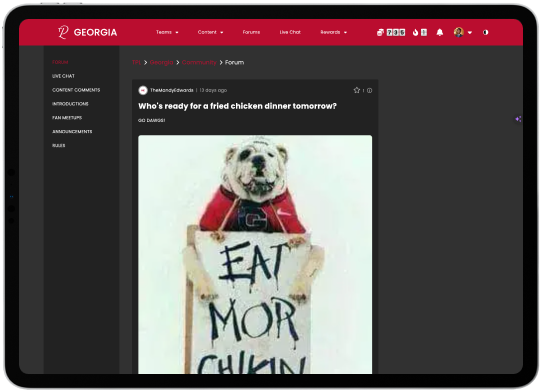The height and width of the screenshot is (392, 543).
Task: Click the user profile avatar
Action: (x=459, y=32)
